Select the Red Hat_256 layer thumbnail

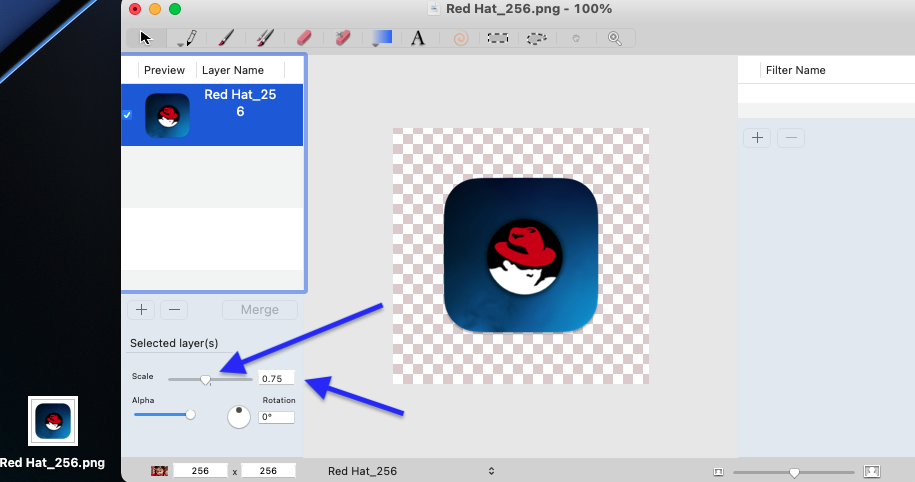[167, 115]
